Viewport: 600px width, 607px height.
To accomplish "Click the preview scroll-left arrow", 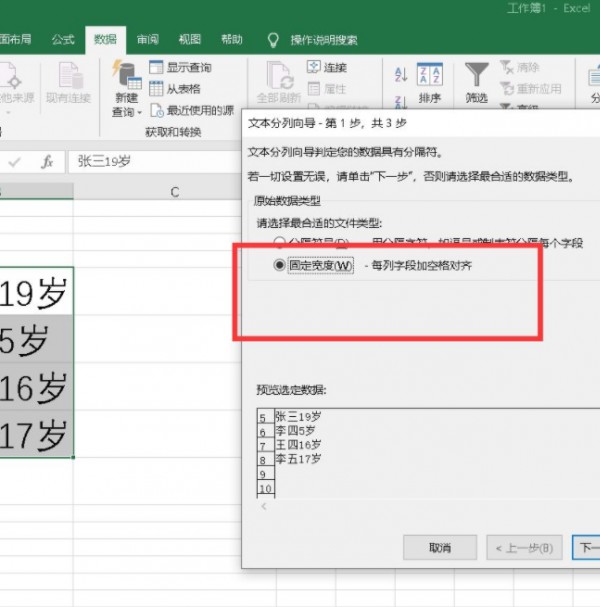I will tap(264, 506).
